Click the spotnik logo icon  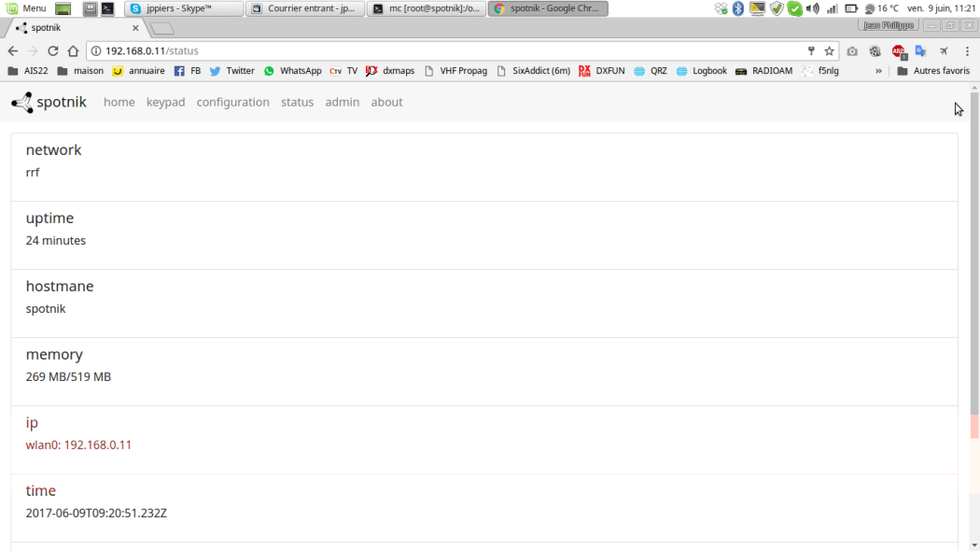point(21,103)
